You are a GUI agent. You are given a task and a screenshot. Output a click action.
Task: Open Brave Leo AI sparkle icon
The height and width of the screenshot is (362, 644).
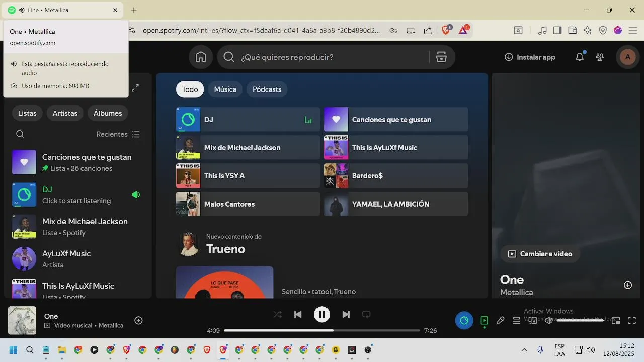tap(588, 30)
